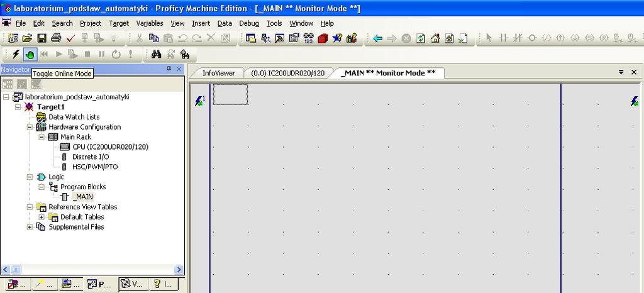Collapse the Hardware Configuration node
The image size is (644, 293).
pos(30,127)
